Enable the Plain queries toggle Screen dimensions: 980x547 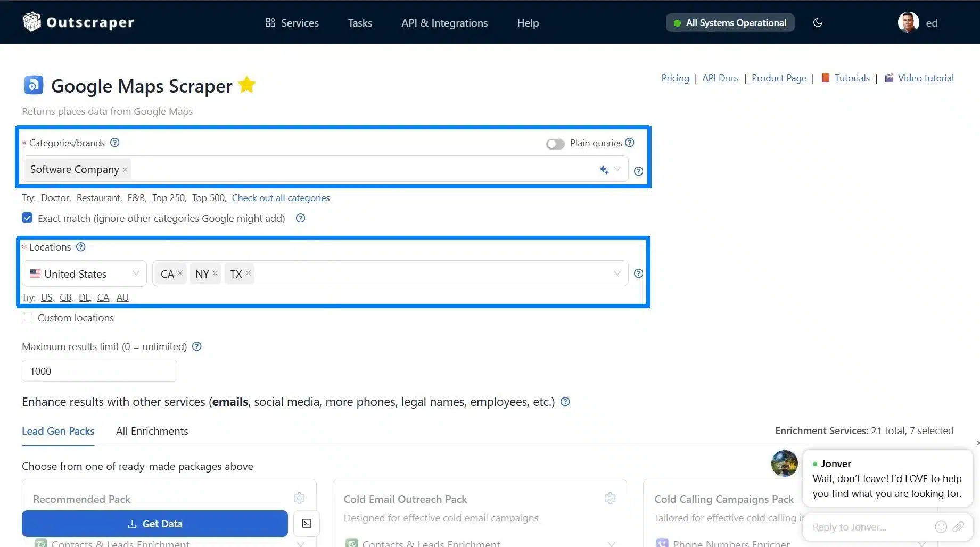point(555,144)
